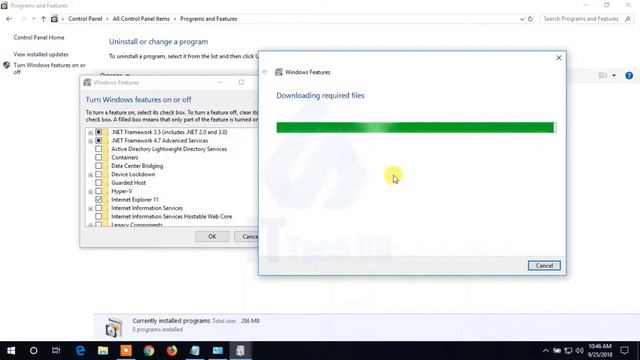Screen dimensions: 640x360
Task: Launch Google Chrome from taskbar
Action: (x=149, y=351)
